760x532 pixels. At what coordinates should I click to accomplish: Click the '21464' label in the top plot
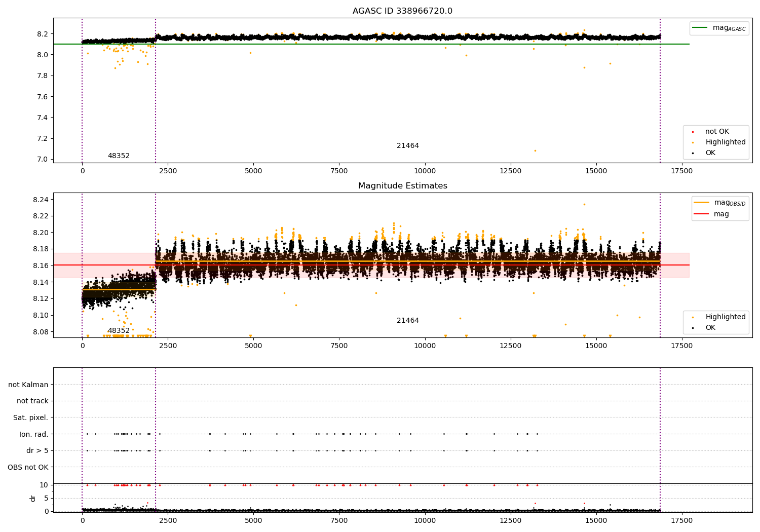tap(408, 146)
